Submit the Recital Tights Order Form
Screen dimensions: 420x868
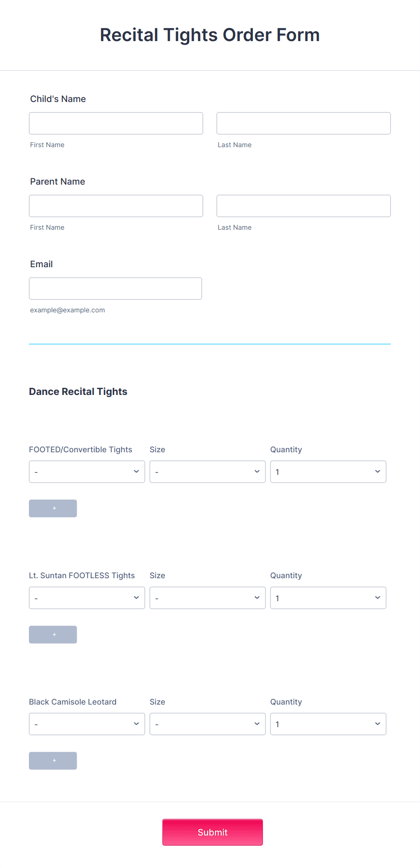212,832
